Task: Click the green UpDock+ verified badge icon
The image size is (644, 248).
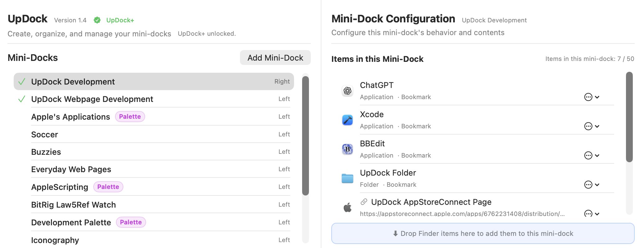Action: (x=97, y=20)
